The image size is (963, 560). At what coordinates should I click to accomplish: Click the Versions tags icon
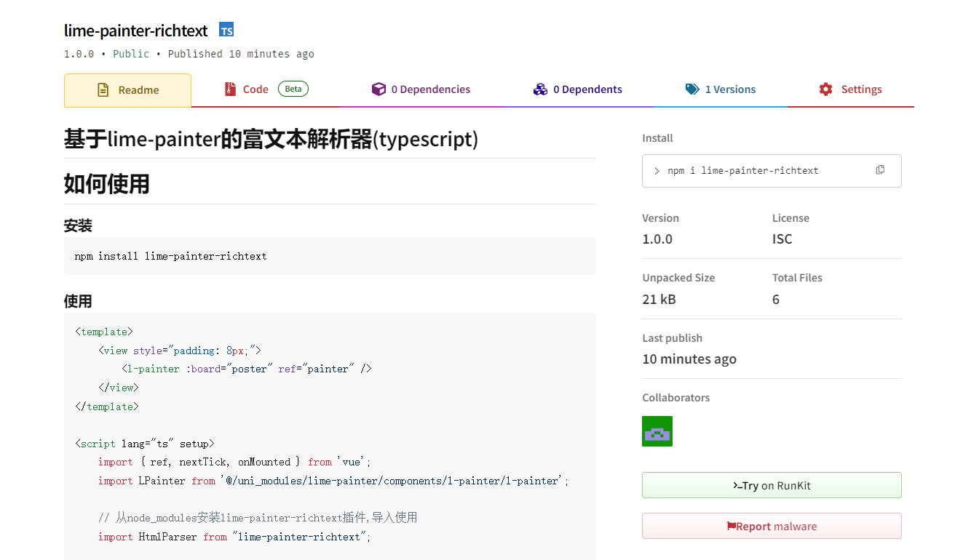(692, 89)
